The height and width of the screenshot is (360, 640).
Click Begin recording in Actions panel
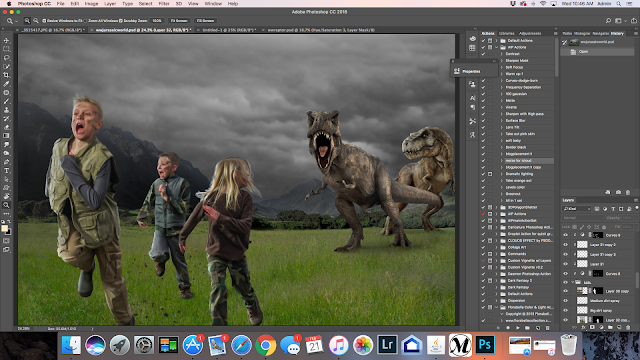click(508, 327)
